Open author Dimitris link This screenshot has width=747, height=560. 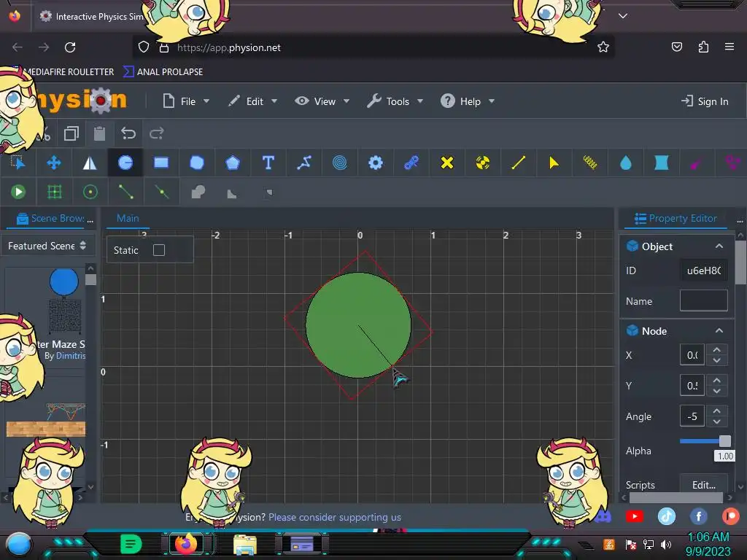[71, 356]
